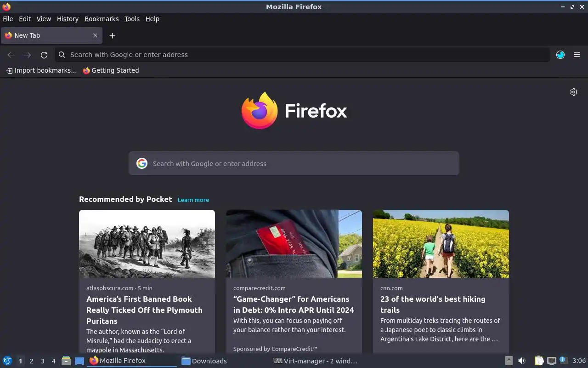Open the file manager launcher in panel
This screenshot has height=368, width=588.
[x=66, y=361]
